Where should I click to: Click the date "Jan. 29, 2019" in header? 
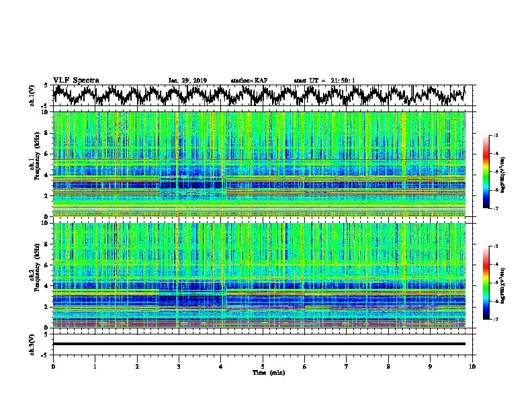[x=187, y=81]
